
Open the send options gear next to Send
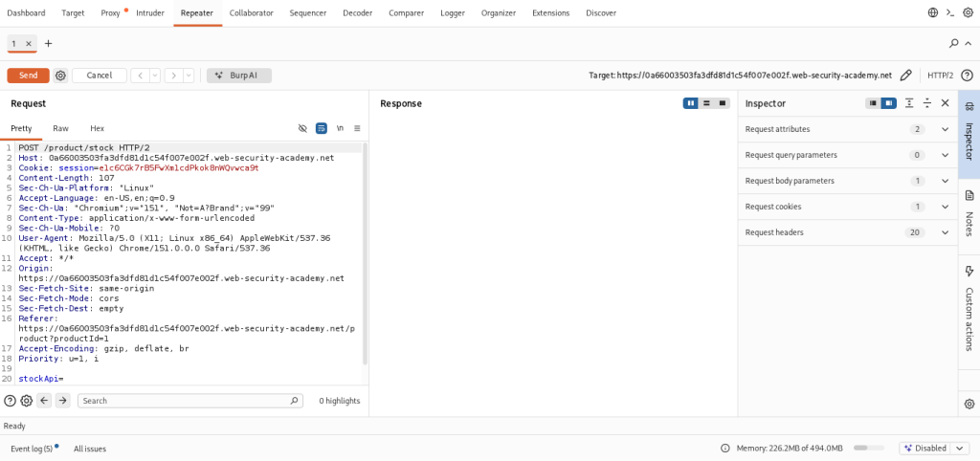click(60, 76)
